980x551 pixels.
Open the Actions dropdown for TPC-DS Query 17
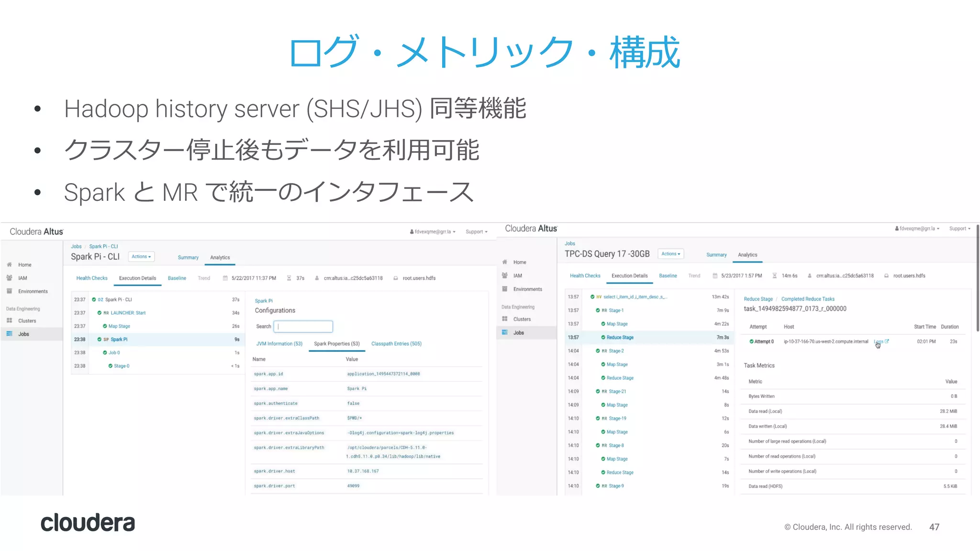click(x=671, y=254)
